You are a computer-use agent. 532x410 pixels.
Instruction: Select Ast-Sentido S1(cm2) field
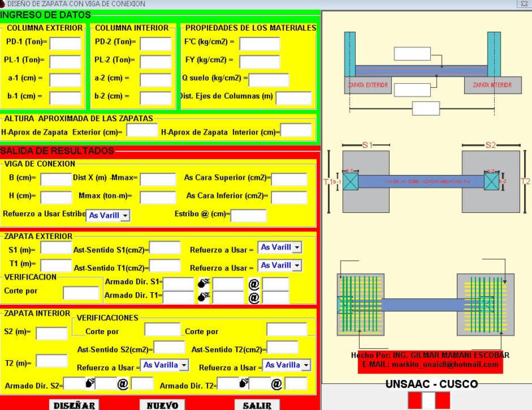click(x=165, y=248)
